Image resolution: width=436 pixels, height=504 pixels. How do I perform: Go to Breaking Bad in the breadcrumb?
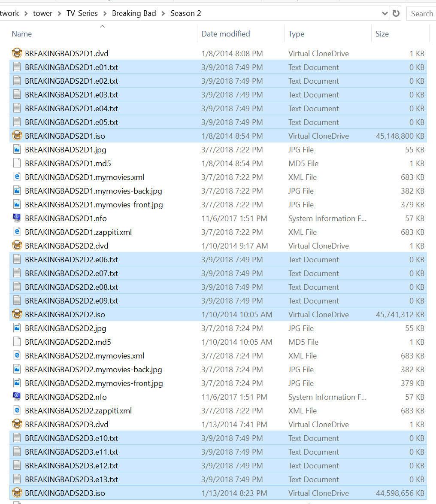pos(134,13)
